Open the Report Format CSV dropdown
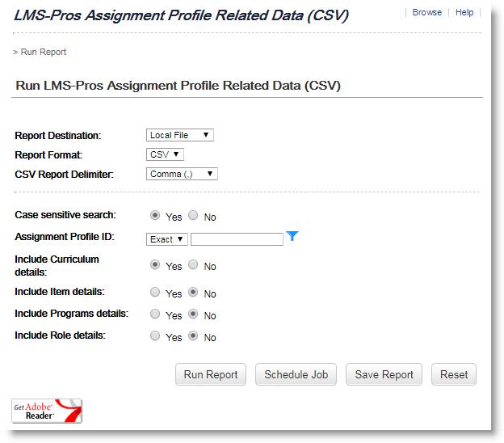The width and height of the screenshot is (504, 443). point(166,154)
